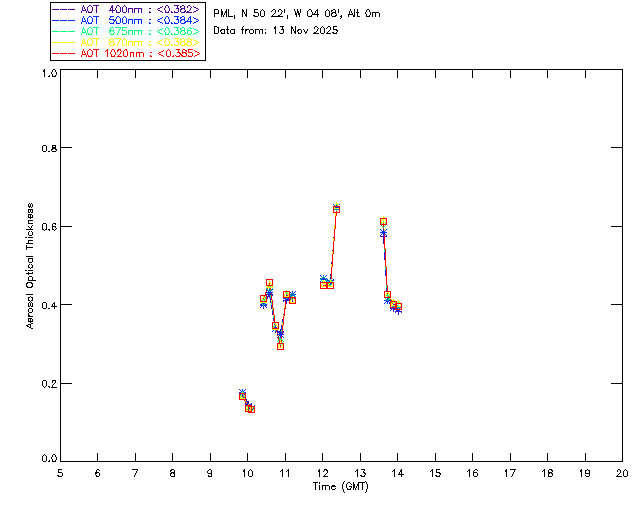Click the x-axis tick label 5
The height and width of the screenshot is (512, 640).
pos(60,473)
